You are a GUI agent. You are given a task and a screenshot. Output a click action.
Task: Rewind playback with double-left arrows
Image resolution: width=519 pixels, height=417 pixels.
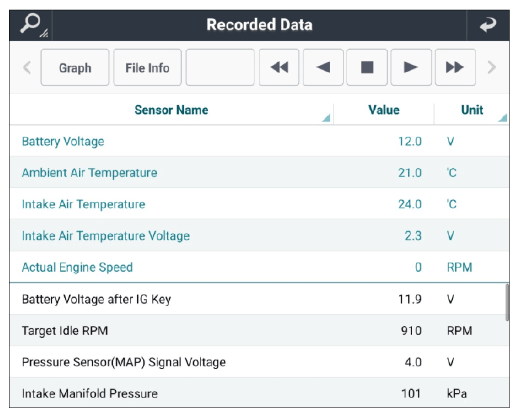[279, 67]
